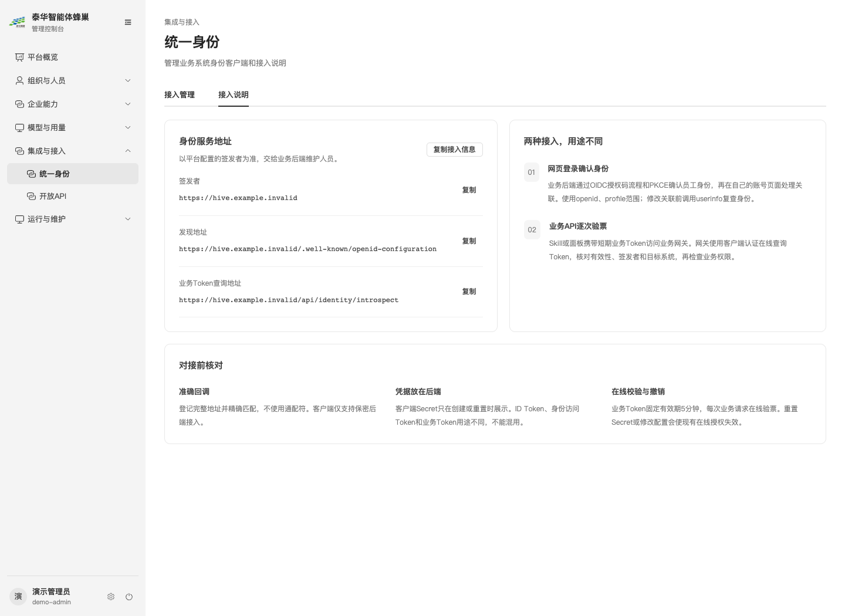
Task: Click the 网页登录确认身份 heading
Action: [578, 168]
